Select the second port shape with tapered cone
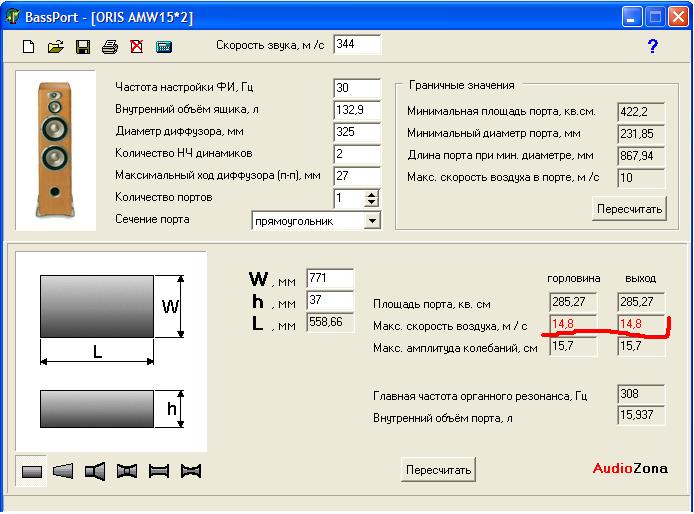 click(x=64, y=471)
